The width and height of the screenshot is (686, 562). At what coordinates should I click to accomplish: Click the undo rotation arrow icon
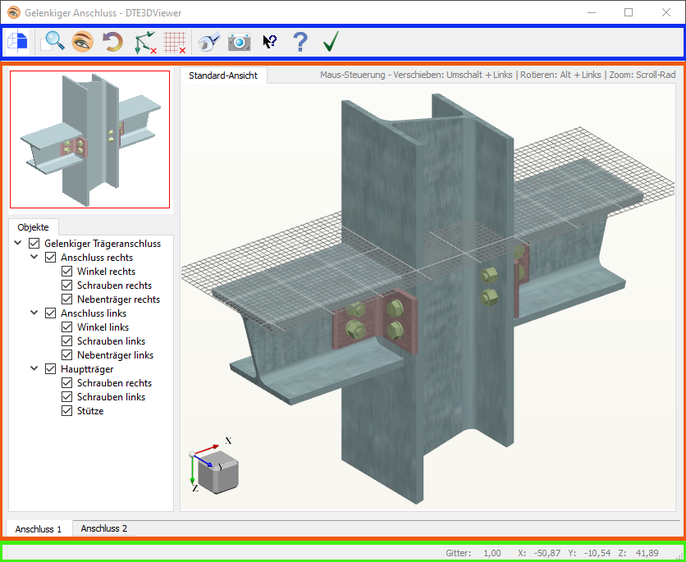pyautogui.click(x=113, y=42)
